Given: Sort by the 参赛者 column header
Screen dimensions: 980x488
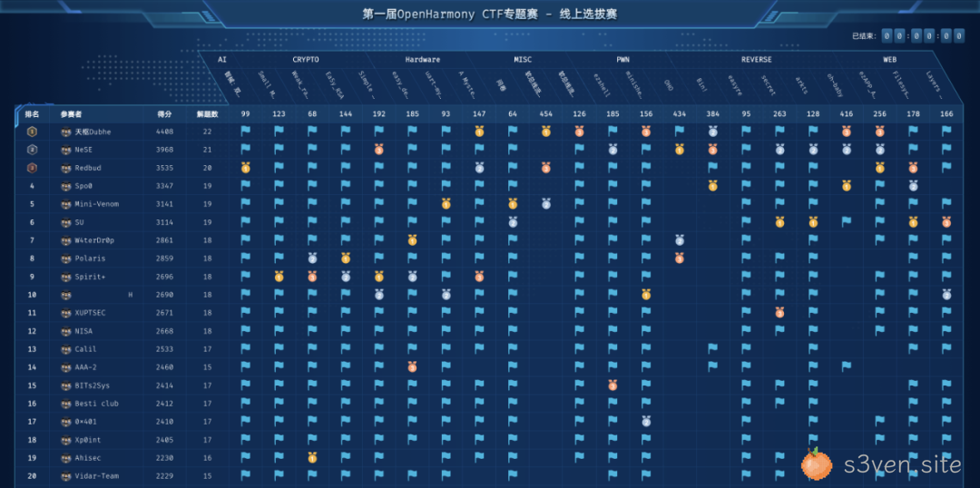Looking at the screenshot, I should tap(72, 114).
